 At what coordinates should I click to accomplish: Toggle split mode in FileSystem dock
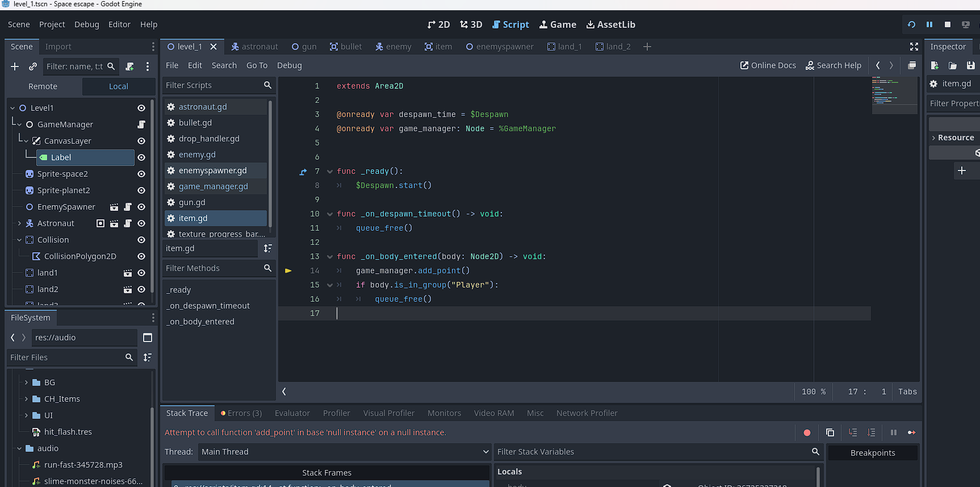click(x=148, y=338)
